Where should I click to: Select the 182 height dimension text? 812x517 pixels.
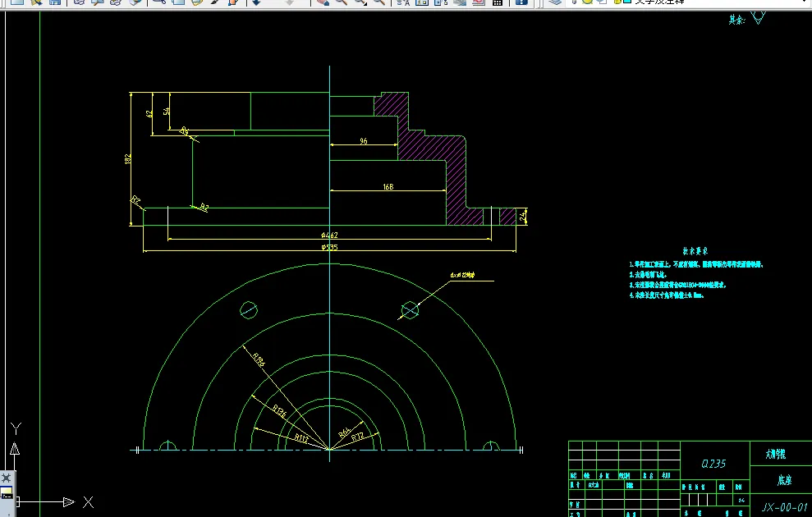(127, 159)
